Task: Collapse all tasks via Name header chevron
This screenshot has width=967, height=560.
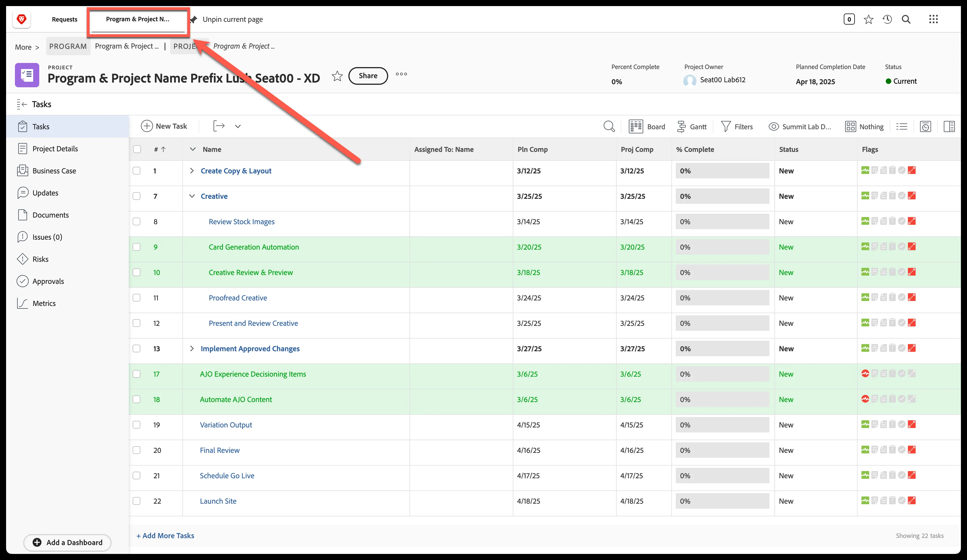Action: point(193,149)
